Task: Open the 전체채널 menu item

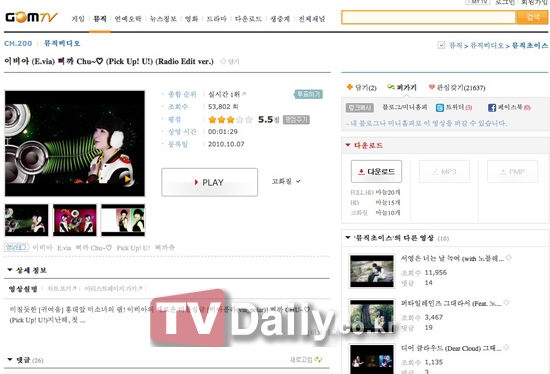Action: click(311, 19)
